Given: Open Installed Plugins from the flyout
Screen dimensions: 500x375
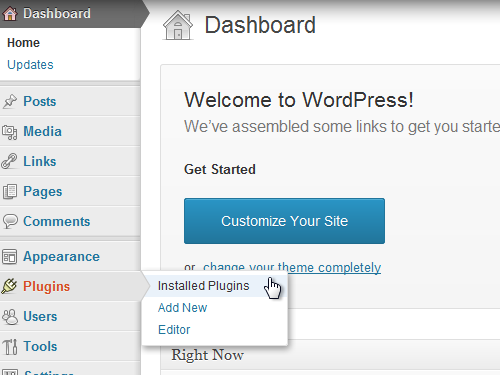Looking at the screenshot, I should (203, 286).
